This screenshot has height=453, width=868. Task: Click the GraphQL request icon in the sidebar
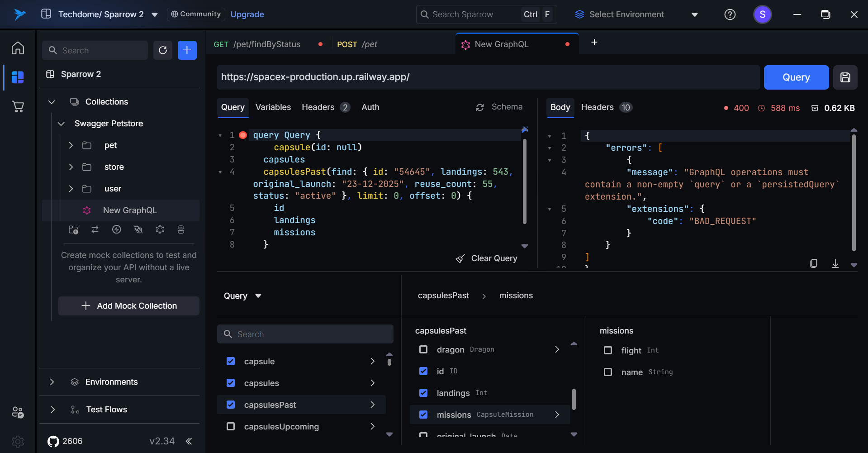point(160,229)
